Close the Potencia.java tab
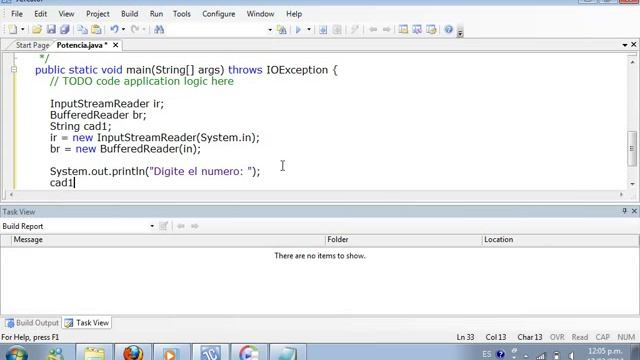640x360 pixels. (x=116, y=45)
